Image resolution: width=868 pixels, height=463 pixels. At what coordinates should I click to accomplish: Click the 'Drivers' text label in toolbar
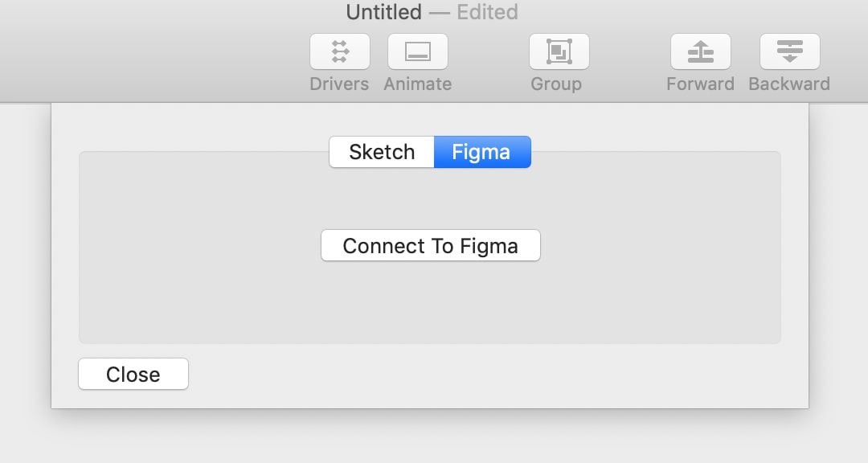[x=339, y=84]
